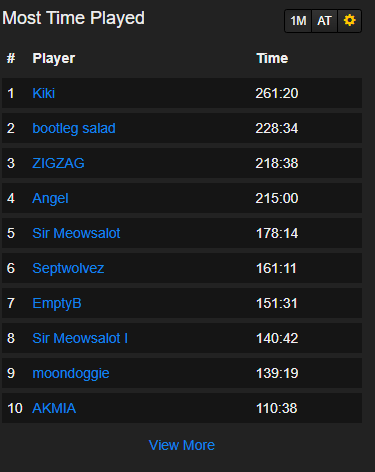This screenshot has height=472, width=375.
Task: Click moondoggie player name
Action: 71,373
